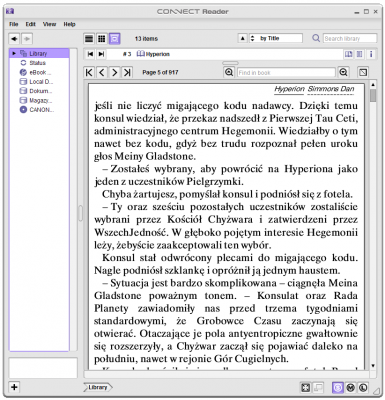
Task: Go to the next page
Action: [x=114, y=72]
